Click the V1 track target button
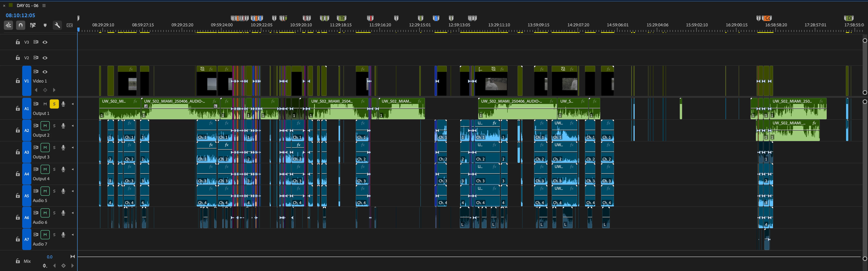 point(27,81)
